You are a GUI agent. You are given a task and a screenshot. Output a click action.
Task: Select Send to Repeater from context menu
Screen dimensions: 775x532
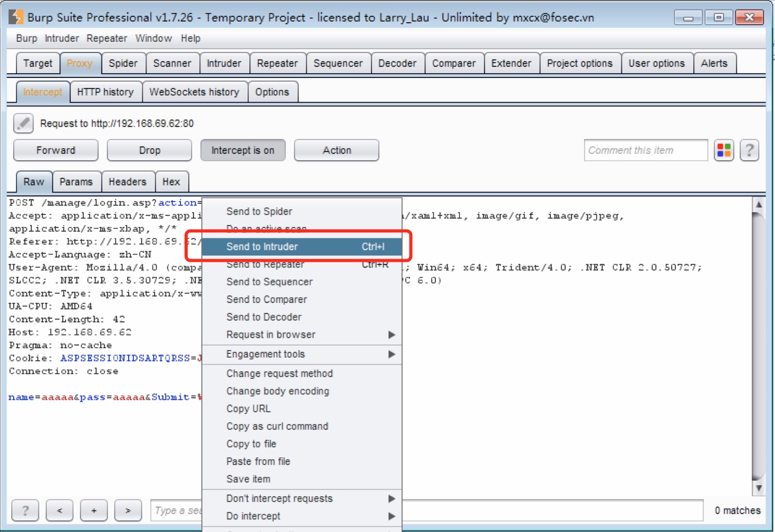302,264
